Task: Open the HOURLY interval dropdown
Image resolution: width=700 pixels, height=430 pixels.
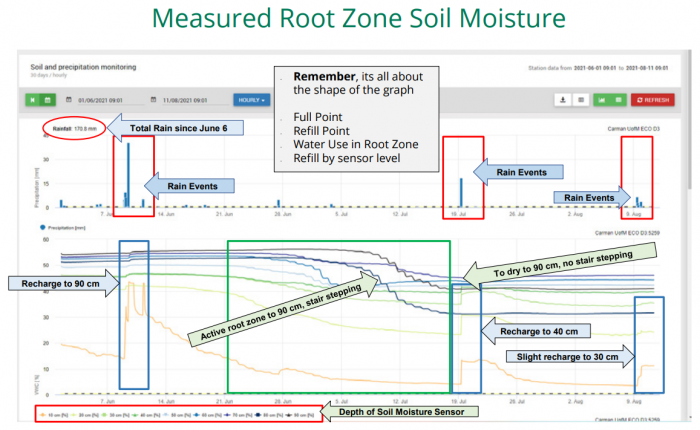Action: coord(251,100)
